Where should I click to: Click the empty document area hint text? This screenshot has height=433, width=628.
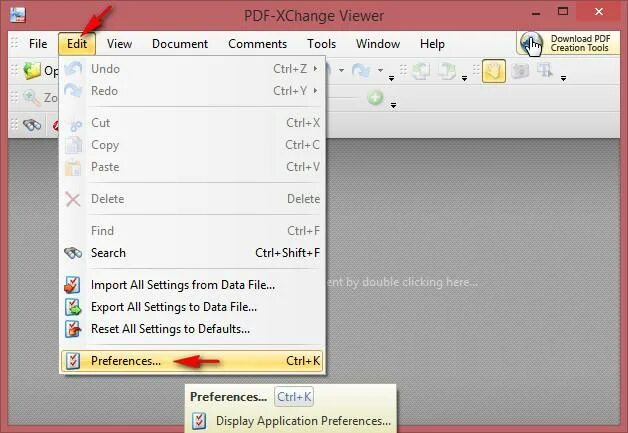tap(402, 282)
